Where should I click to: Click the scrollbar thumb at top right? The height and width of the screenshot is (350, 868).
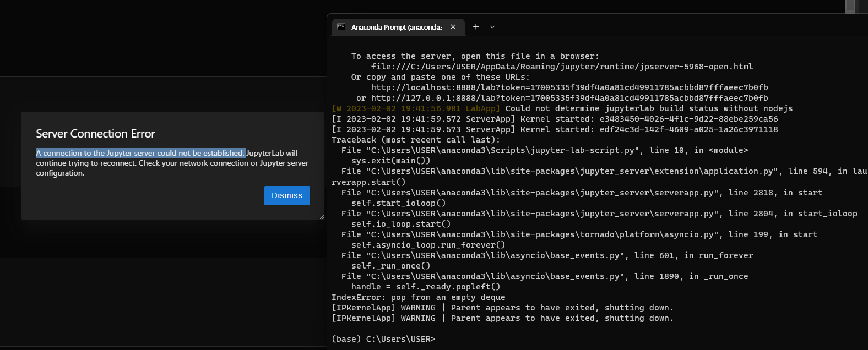(850, 6)
